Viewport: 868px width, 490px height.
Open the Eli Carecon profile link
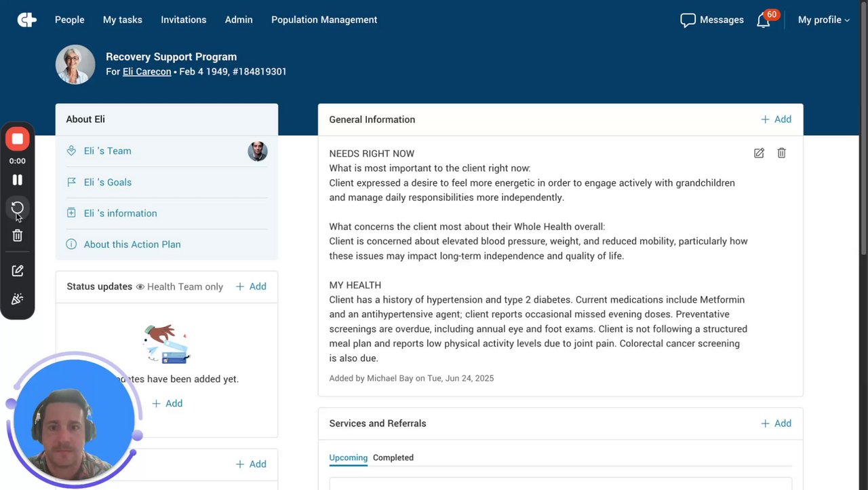pyautogui.click(x=146, y=71)
